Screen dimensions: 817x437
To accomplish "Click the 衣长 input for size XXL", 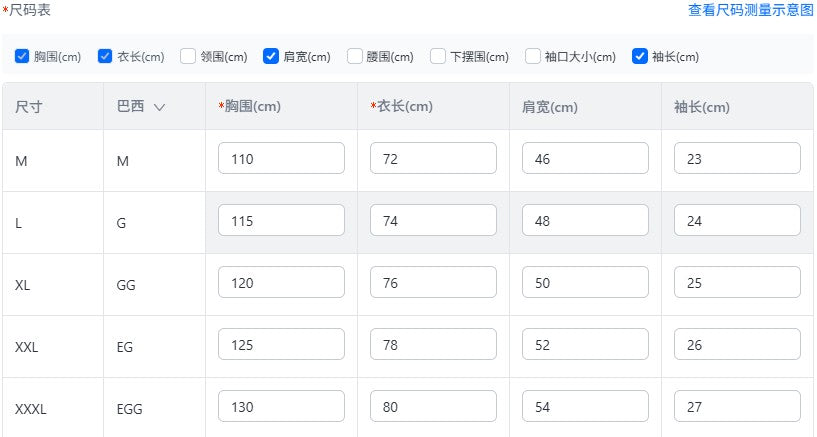I will [x=433, y=345].
